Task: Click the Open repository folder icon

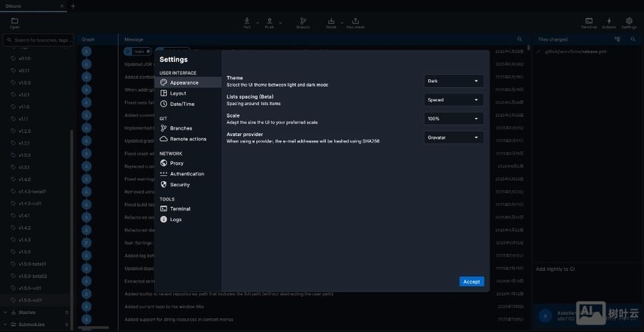Action: [x=15, y=23]
